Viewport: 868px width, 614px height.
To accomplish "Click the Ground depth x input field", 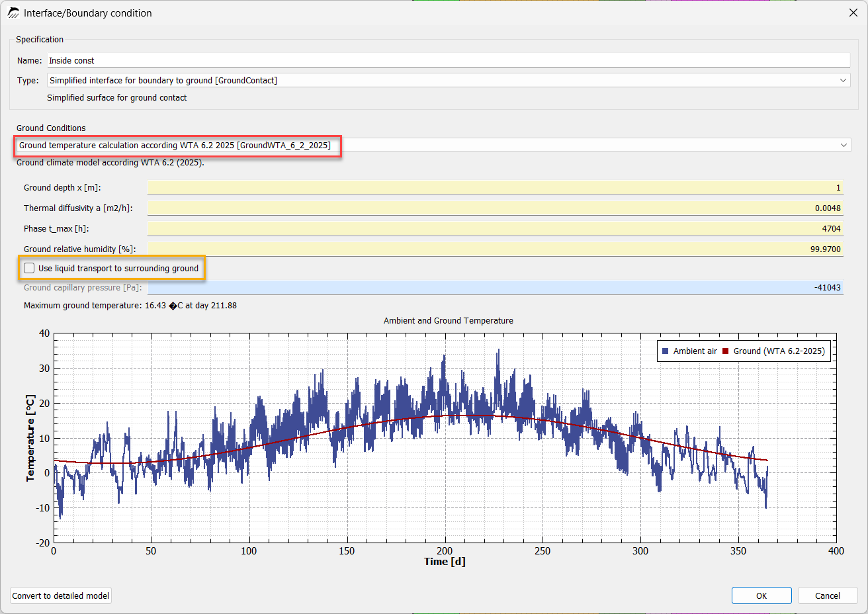I will 496,188.
